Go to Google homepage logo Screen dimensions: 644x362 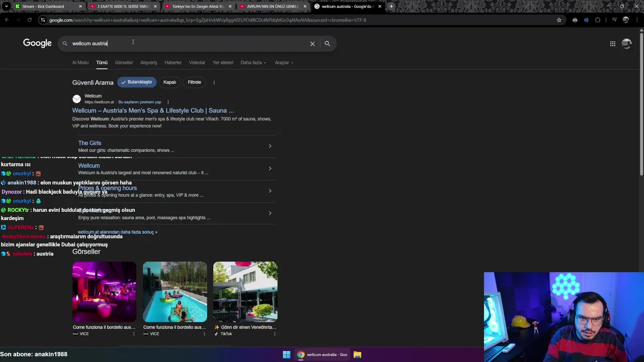37,43
